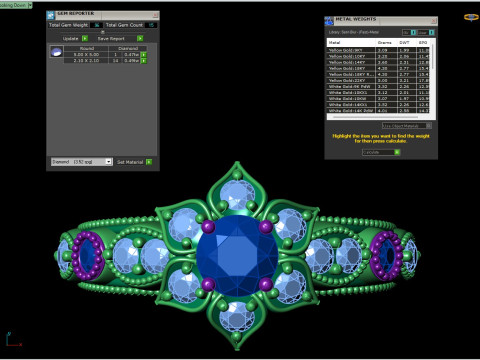Click the green Calculate arrow button

[397, 152]
